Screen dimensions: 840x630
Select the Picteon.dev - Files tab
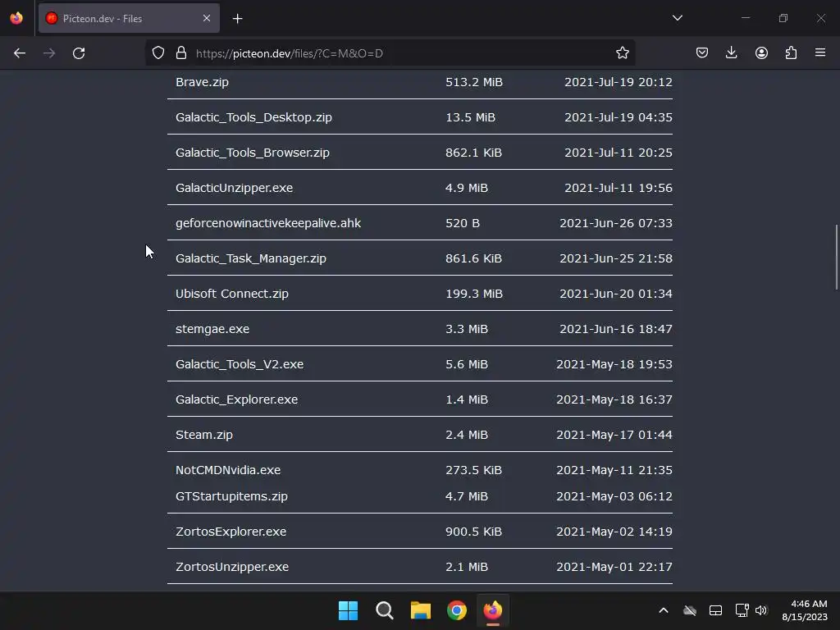129,18
